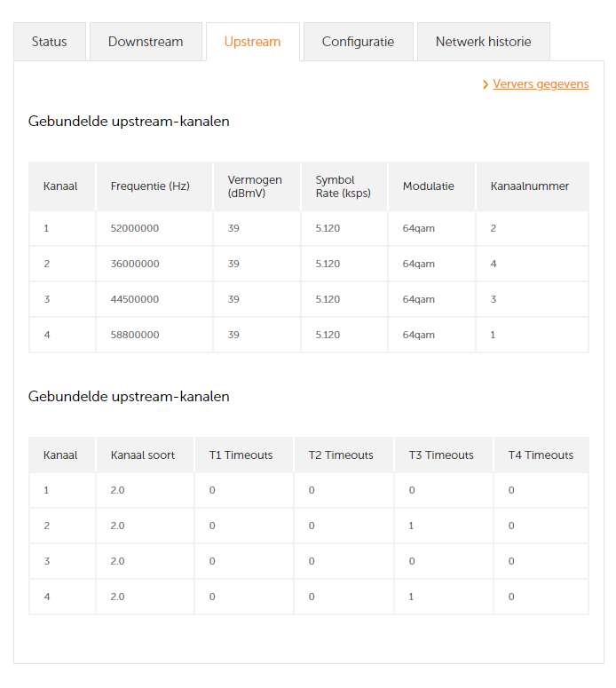Click the T3 Timeouts column header
Screen dimensions: 616x688
441,455
